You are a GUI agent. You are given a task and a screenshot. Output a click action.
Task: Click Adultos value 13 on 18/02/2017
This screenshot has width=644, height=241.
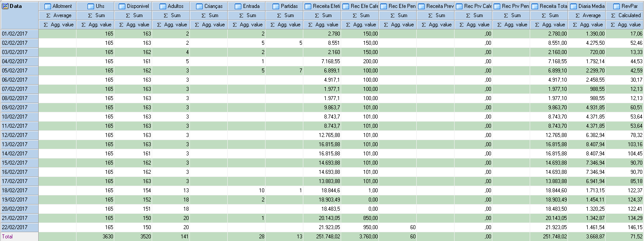[x=171, y=191]
